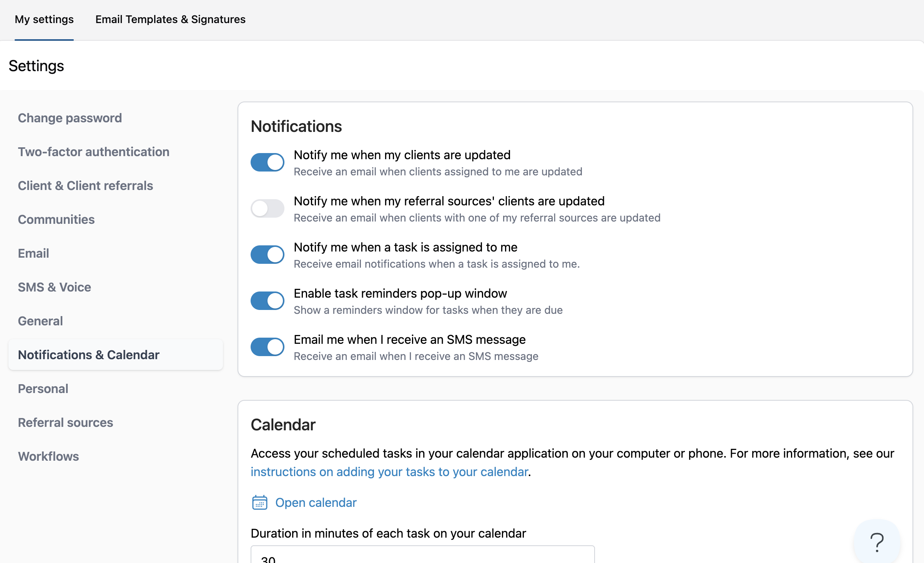Image resolution: width=924 pixels, height=563 pixels.
Task: Open instructions on adding tasks to calendar link
Action: point(389,472)
